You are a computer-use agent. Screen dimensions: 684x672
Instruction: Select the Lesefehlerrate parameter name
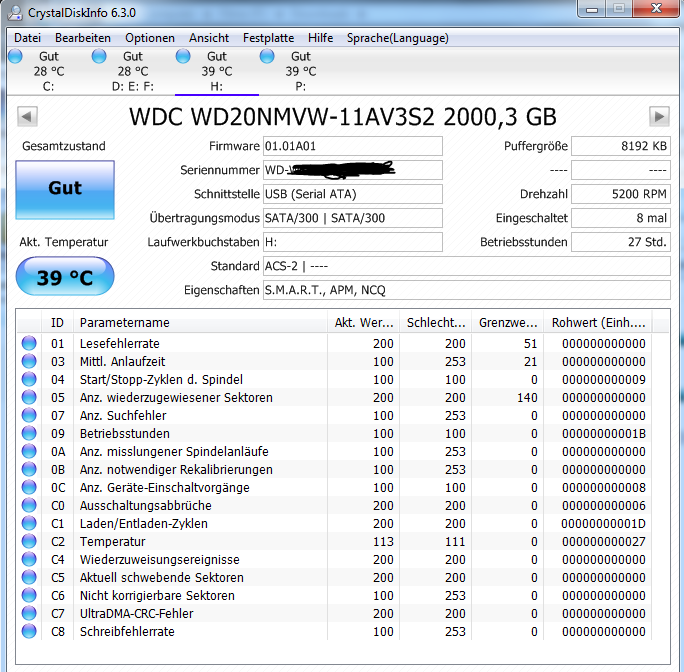(120, 344)
